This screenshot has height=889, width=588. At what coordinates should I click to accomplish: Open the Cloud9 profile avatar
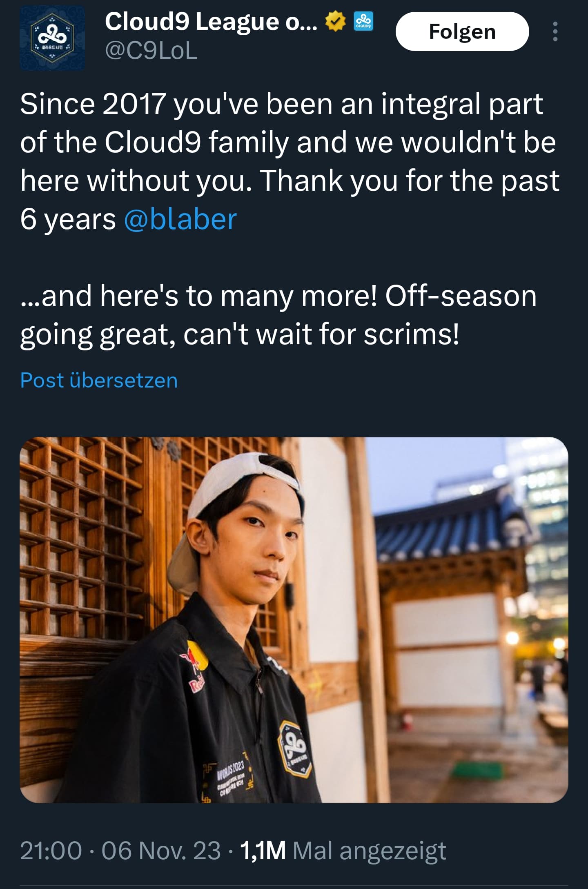pyautogui.click(x=52, y=38)
